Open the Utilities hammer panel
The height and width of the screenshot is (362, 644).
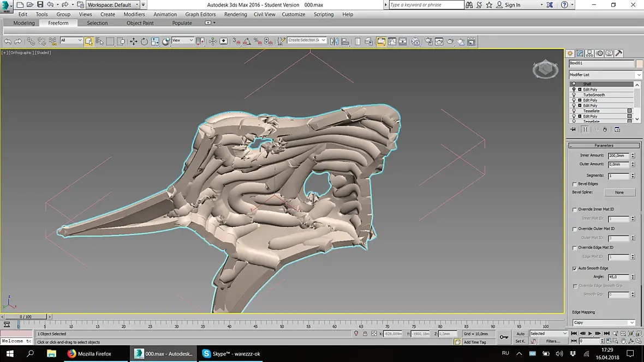[619, 53]
